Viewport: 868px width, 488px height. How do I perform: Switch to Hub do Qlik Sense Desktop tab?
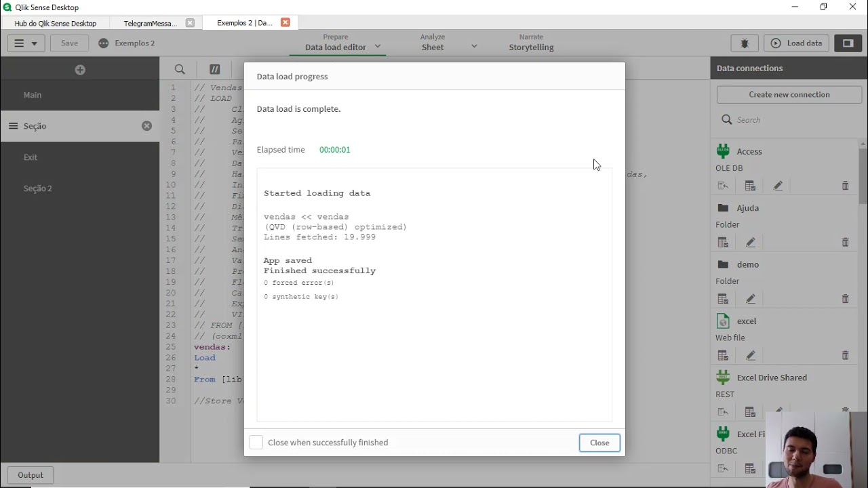(x=56, y=23)
